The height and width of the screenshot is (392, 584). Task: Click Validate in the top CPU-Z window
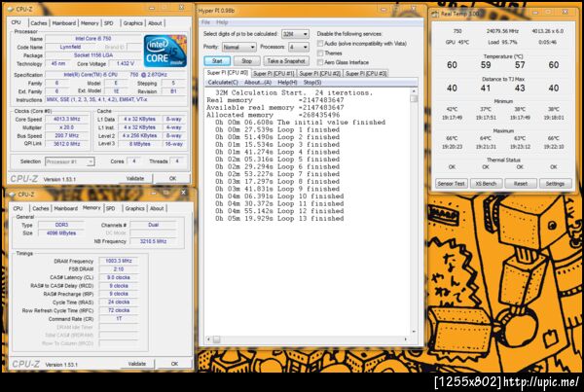pos(135,178)
